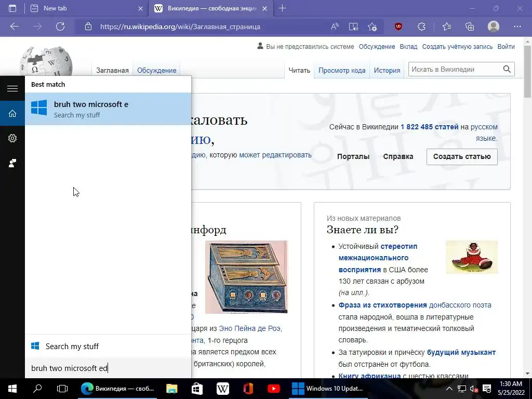
Task: Click the Справка link
Action: tap(398, 156)
